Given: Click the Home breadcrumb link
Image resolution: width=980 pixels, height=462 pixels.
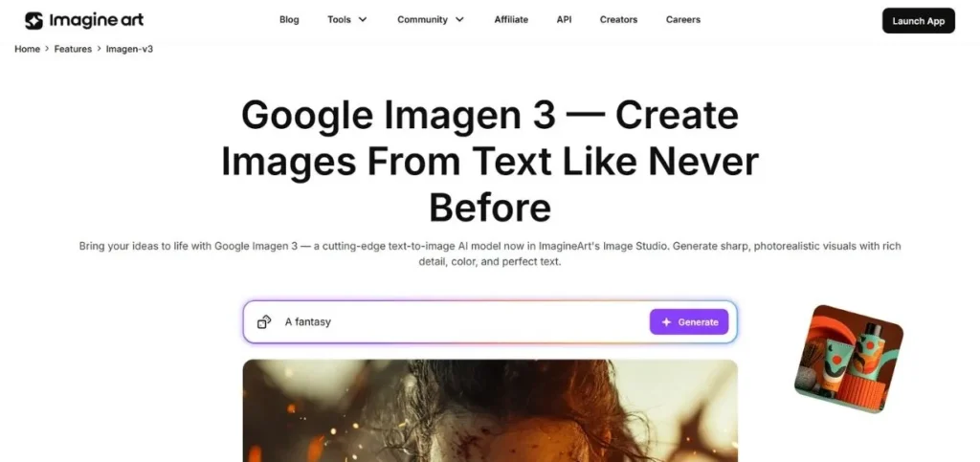Looking at the screenshot, I should (27, 49).
